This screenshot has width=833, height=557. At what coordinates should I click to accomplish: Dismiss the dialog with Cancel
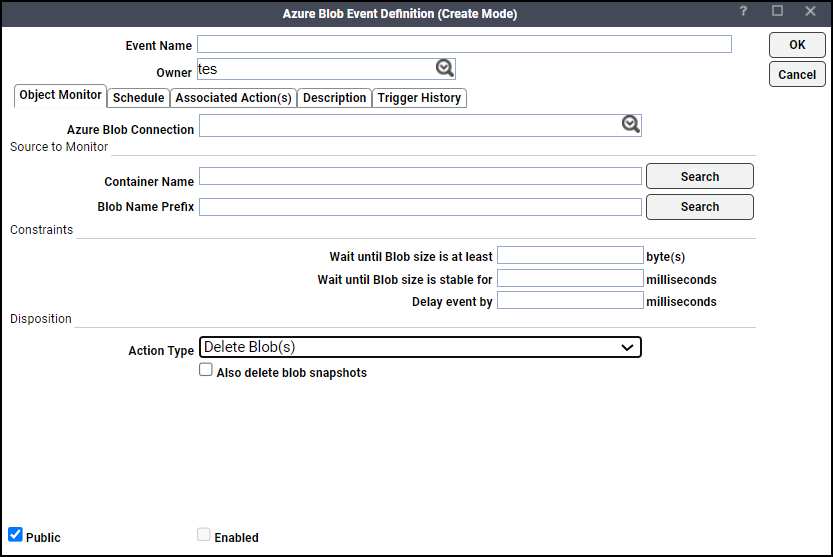pyautogui.click(x=797, y=74)
